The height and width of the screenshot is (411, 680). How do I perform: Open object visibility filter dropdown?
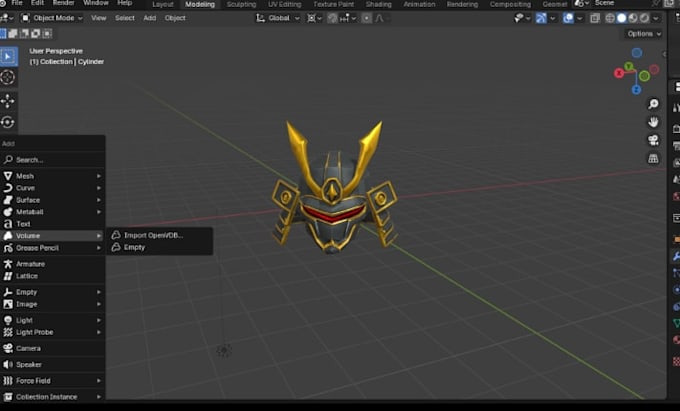pyautogui.click(x=522, y=18)
